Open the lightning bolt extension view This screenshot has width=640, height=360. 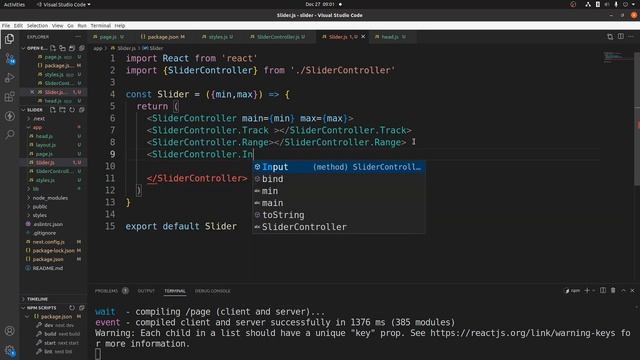[x=9, y=116]
